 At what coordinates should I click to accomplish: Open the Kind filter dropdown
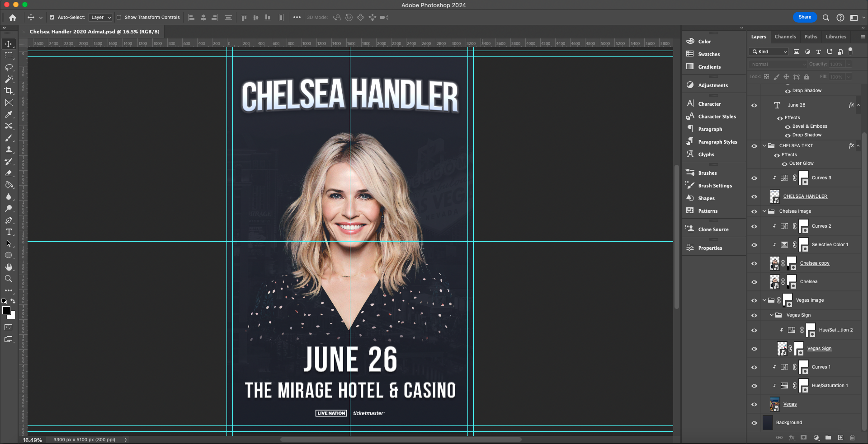[x=769, y=51]
